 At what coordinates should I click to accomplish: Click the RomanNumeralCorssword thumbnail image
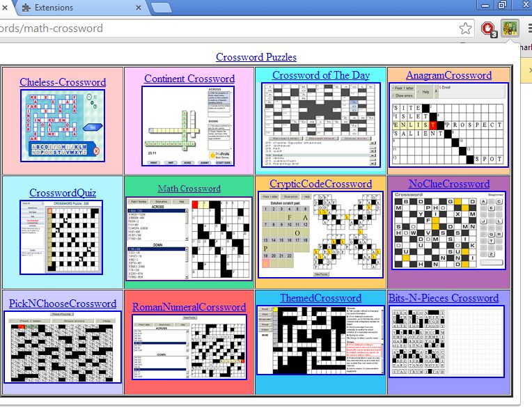[x=189, y=347]
